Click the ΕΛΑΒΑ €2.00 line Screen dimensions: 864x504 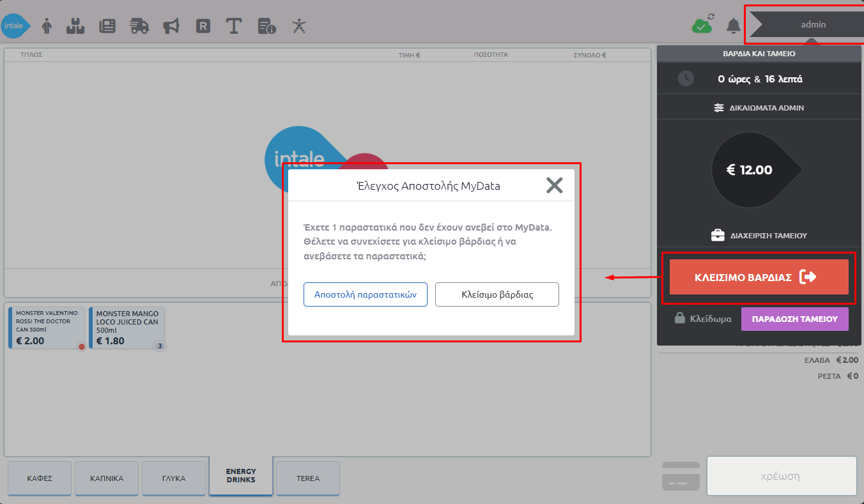[x=831, y=360]
